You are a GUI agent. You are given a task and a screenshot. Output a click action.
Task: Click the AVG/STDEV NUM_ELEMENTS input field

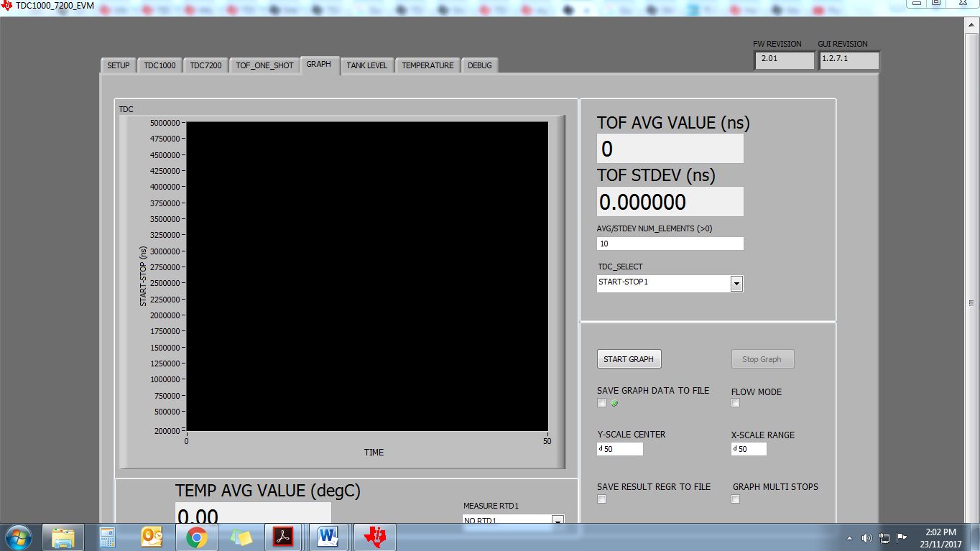(x=670, y=244)
